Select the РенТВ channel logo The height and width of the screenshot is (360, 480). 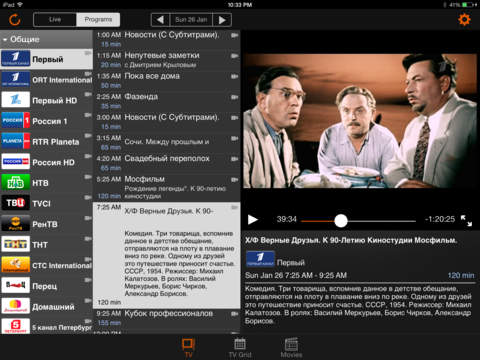(x=16, y=224)
